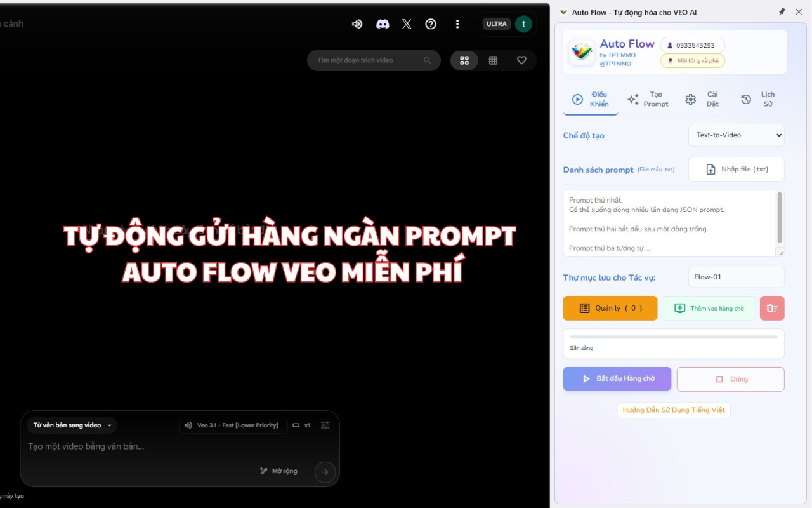Click the 'Mời tôi ly cà phê' button

click(x=692, y=61)
